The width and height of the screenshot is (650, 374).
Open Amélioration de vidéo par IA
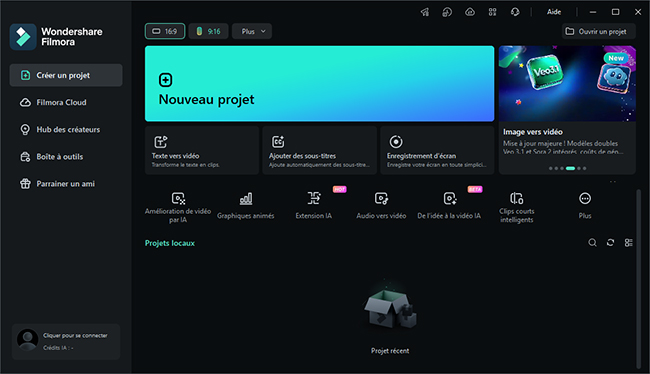coord(178,207)
